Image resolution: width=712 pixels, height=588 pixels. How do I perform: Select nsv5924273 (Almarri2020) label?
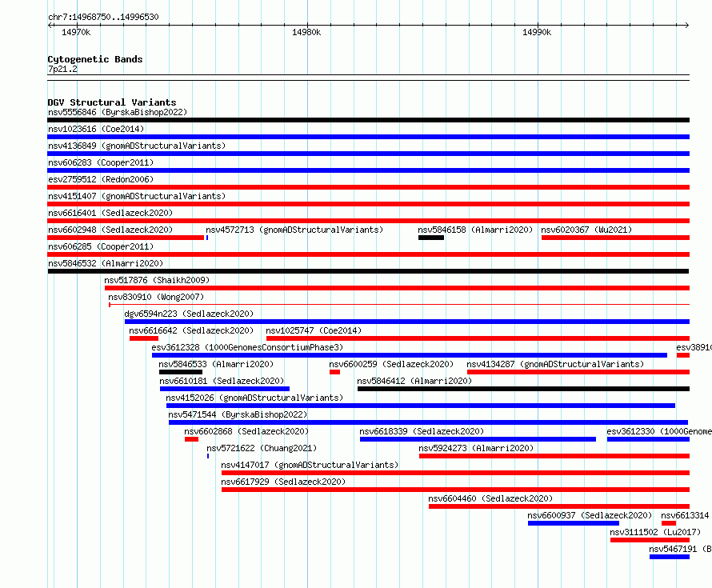(x=476, y=448)
